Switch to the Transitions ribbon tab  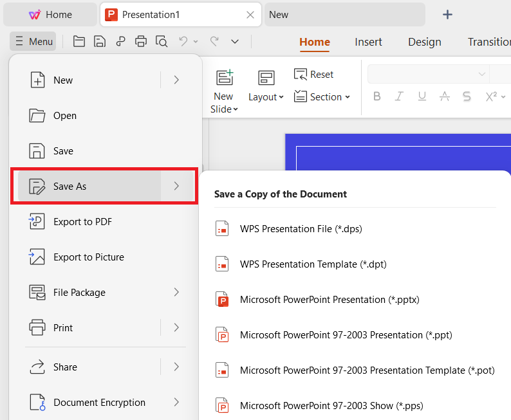click(x=489, y=42)
